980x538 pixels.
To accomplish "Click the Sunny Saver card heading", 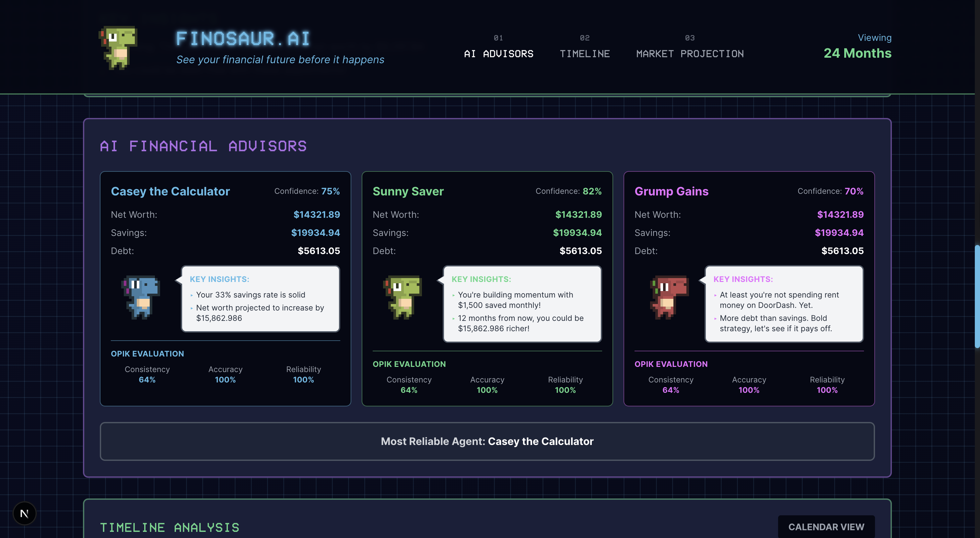I will point(408,191).
